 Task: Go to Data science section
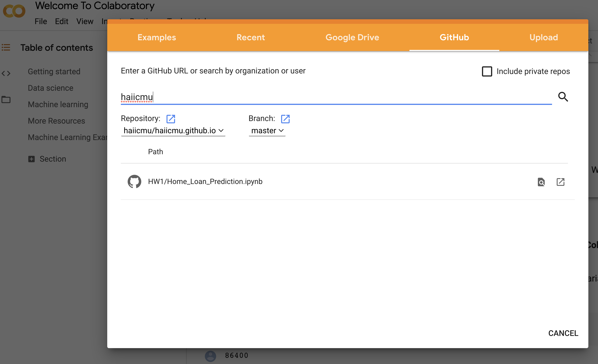click(50, 88)
